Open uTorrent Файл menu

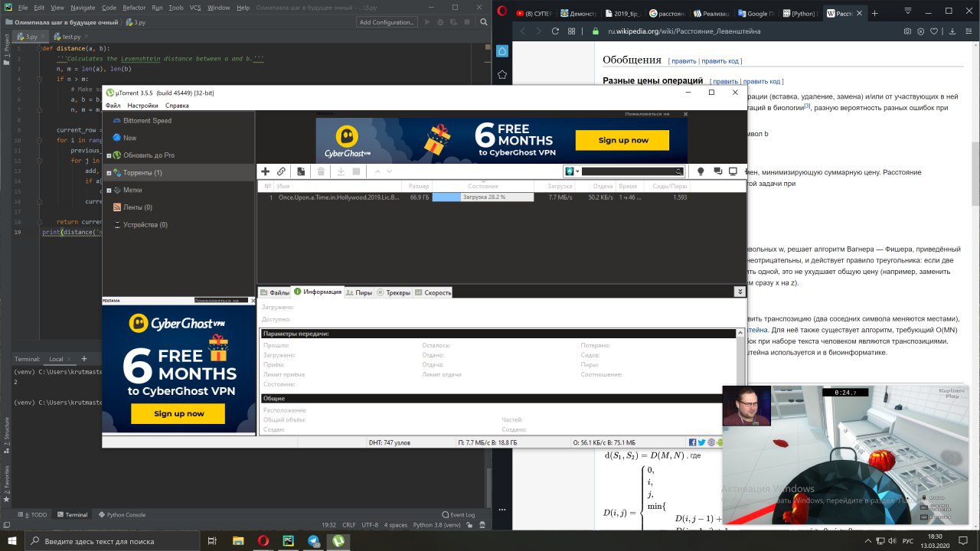[x=113, y=106]
